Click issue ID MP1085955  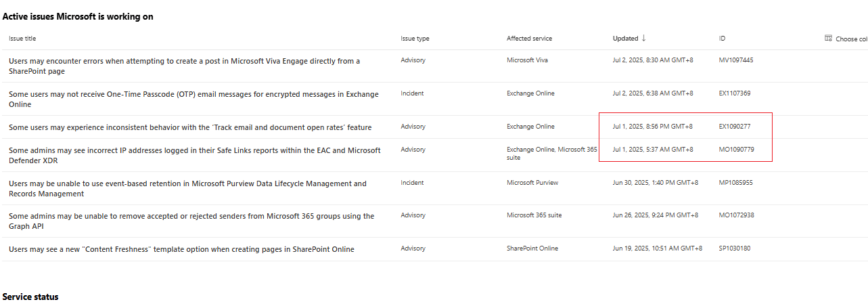pos(735,183)
